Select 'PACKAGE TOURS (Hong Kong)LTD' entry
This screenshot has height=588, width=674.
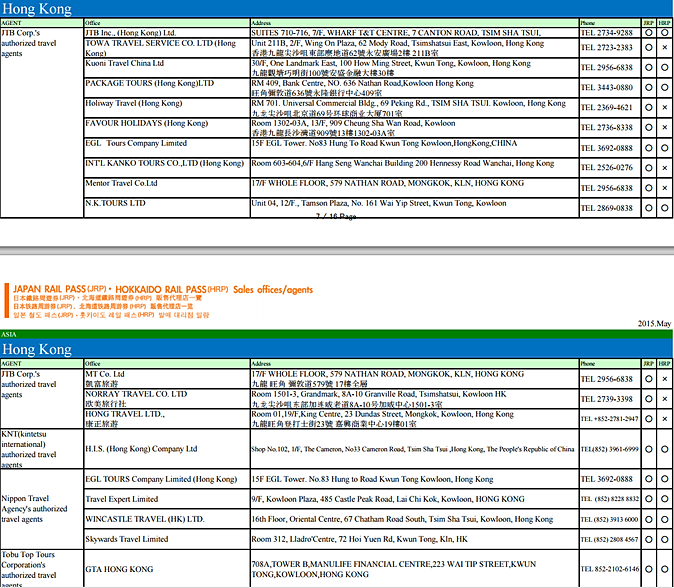click(150, 83)
